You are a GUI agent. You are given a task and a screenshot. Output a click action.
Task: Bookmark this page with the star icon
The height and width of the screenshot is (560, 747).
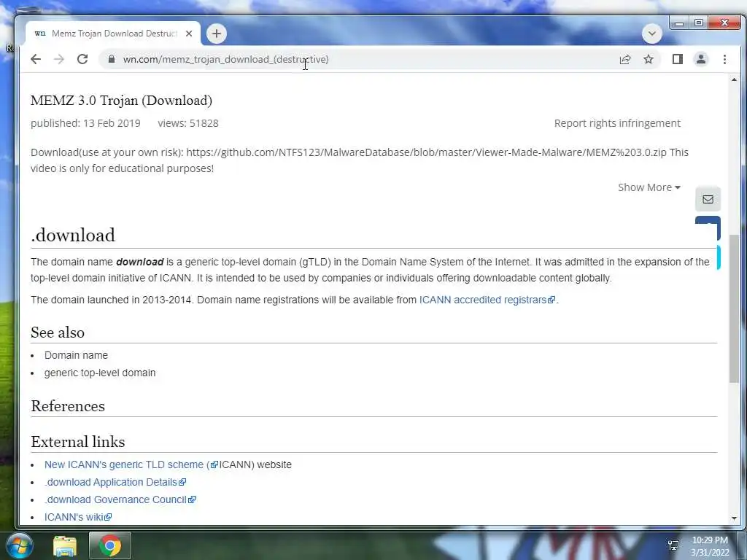click(649, 59)
